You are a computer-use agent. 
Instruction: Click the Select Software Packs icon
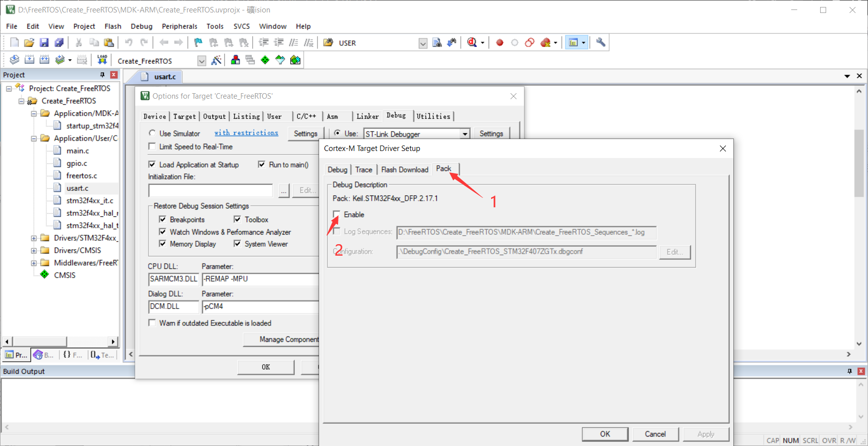pyautogui.click(x=280, y=60)
